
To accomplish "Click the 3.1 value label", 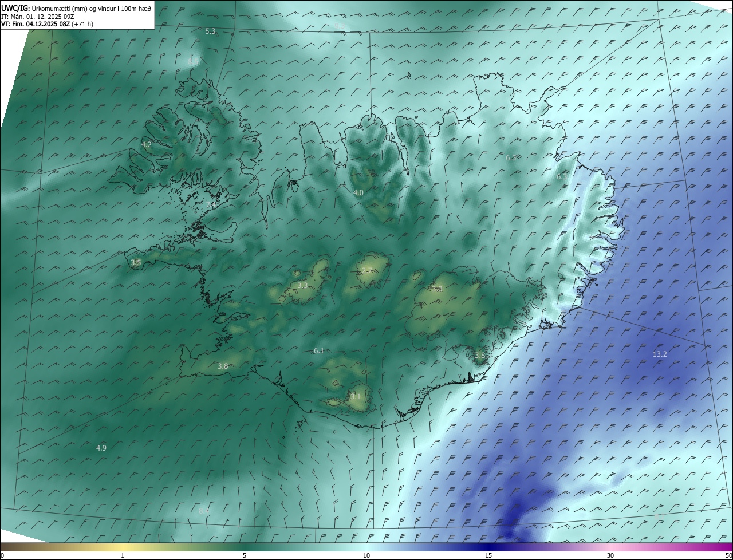I will coord(356,396).
